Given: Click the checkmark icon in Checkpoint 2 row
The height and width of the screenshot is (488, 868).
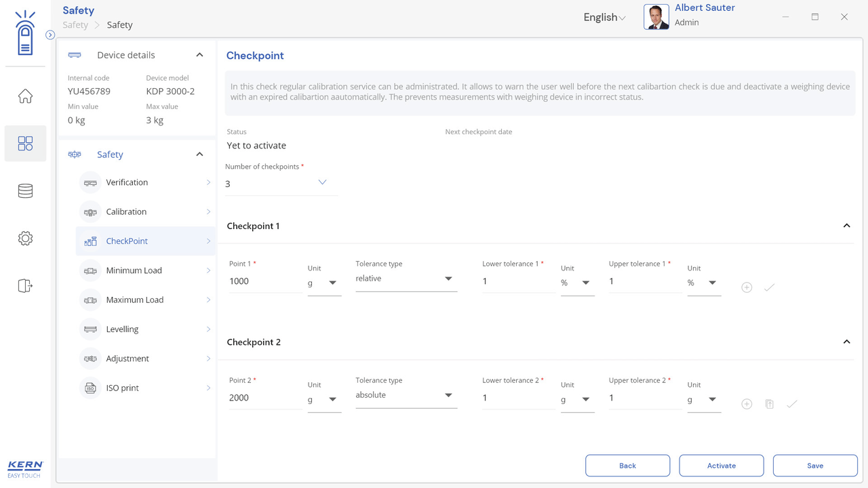Looking at the screenshot, I should 791,404.
